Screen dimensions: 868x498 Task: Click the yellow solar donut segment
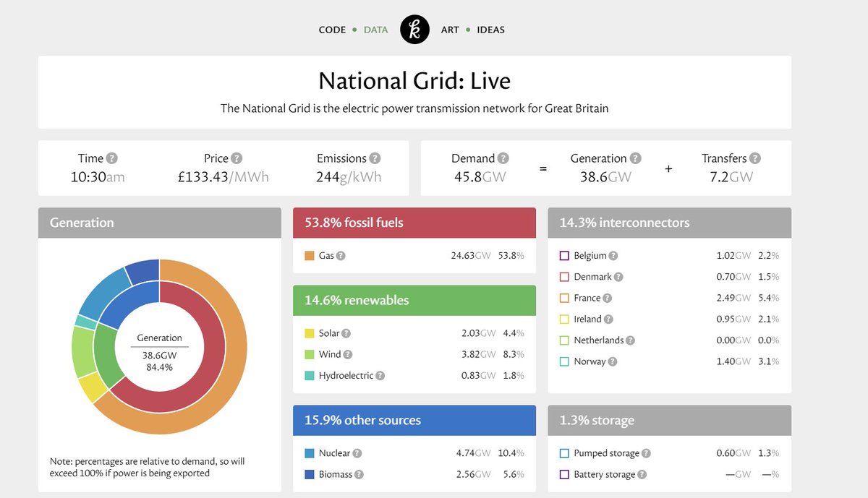click(93, 387)
